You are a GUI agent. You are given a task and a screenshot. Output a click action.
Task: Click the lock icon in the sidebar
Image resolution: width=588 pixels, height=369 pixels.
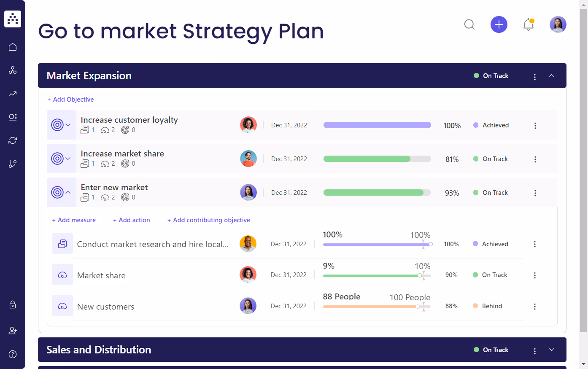13,304
